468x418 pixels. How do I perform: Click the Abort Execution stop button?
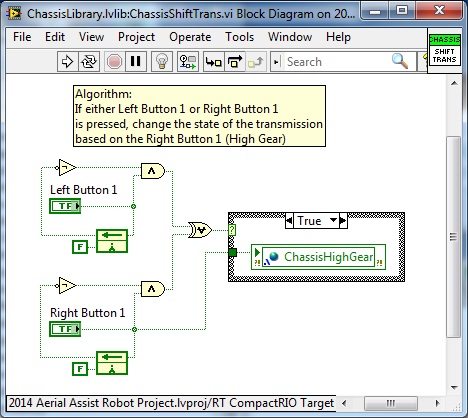114,61
